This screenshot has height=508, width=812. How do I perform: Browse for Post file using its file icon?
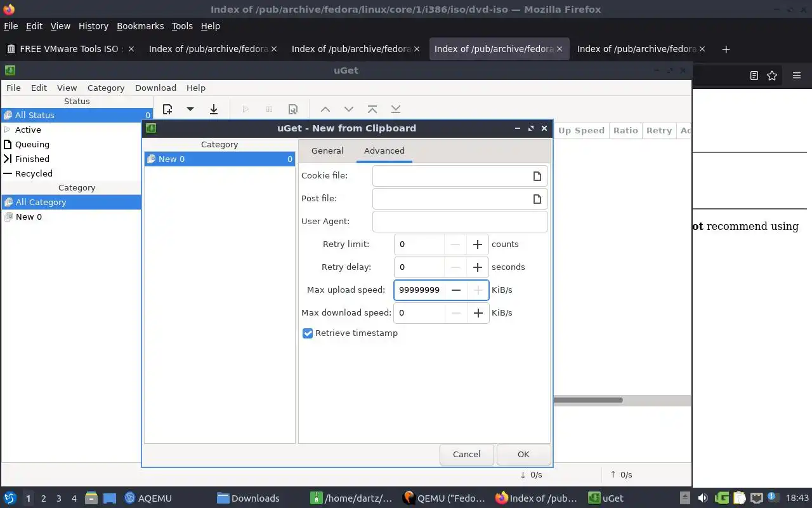[x=537, y=199]
